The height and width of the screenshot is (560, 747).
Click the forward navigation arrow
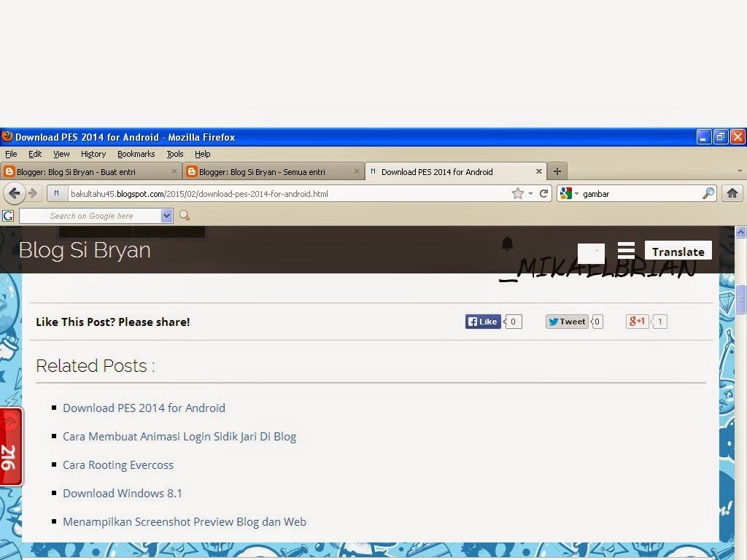tap(33, 193)
